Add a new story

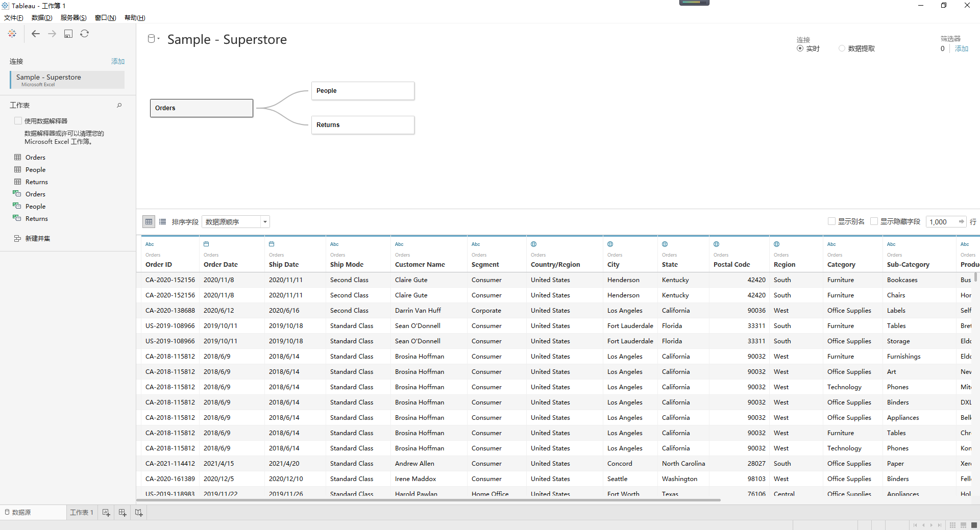click(139, 513)
